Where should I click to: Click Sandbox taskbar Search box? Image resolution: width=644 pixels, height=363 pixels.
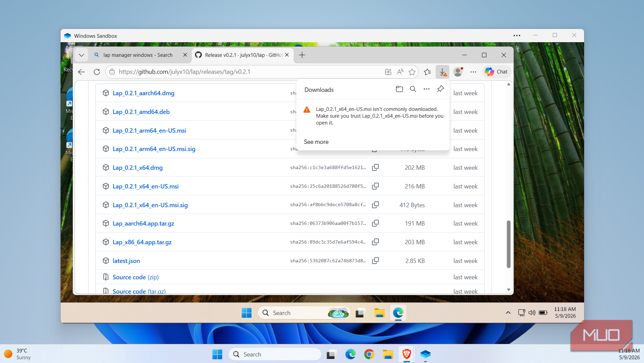pos(304,313)
